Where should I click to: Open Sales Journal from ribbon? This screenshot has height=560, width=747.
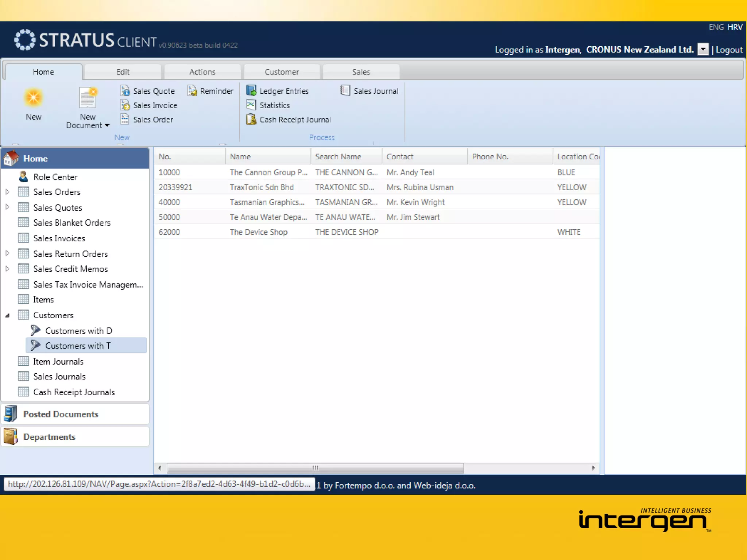pyautogui.click(x=369, y=91)
